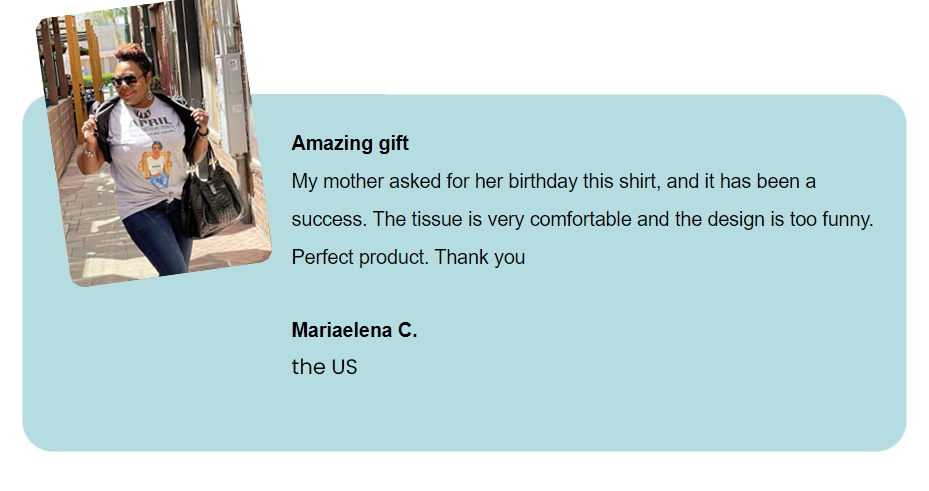Screen dimensions: 929x491
Task: Click the cartoon graphic on the t-shirt
Action: (157, 165)
